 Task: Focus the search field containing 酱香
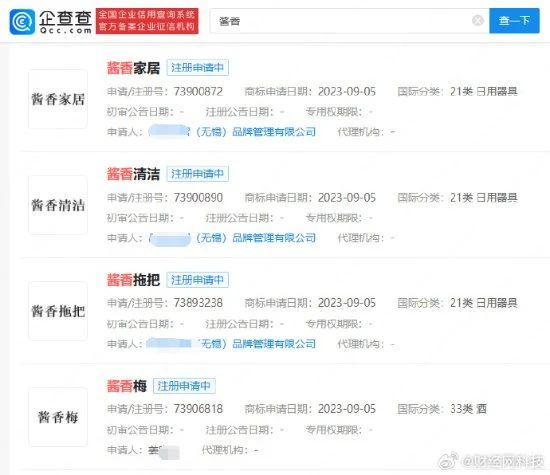pyautogui.click(x=349, y=21)
